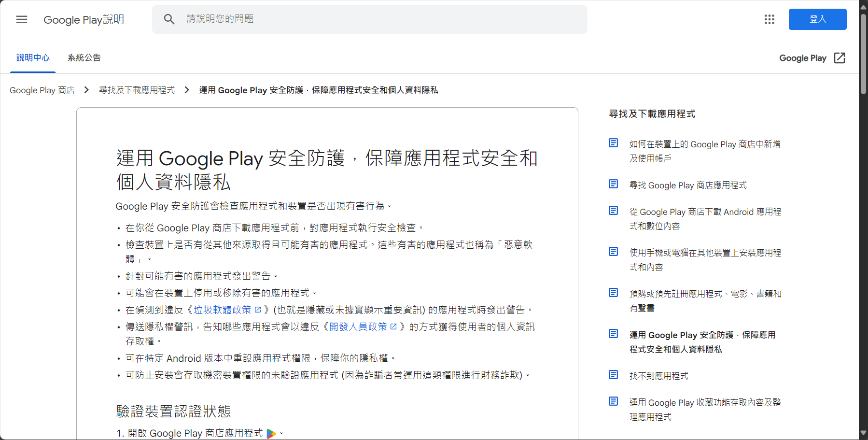Screen dimensions: 868x440
Task: Click the 登入 sign-in button
Action: click(817, 19)
